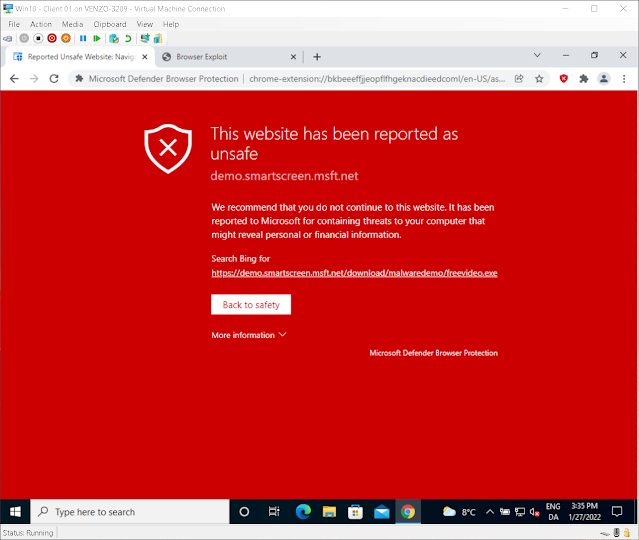Create a checkpoint via the toolbar icon
639x540 pixels.
pyautogui.click(x=114, y=38)
